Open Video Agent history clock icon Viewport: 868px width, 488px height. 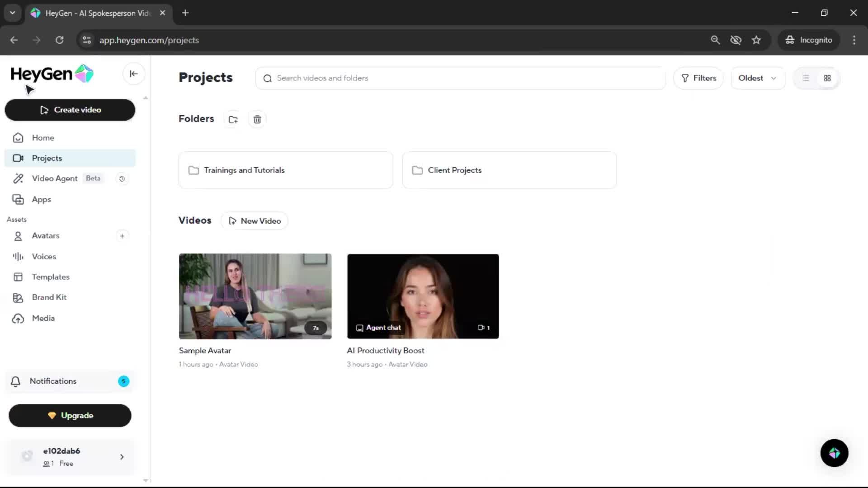point(122,179)
